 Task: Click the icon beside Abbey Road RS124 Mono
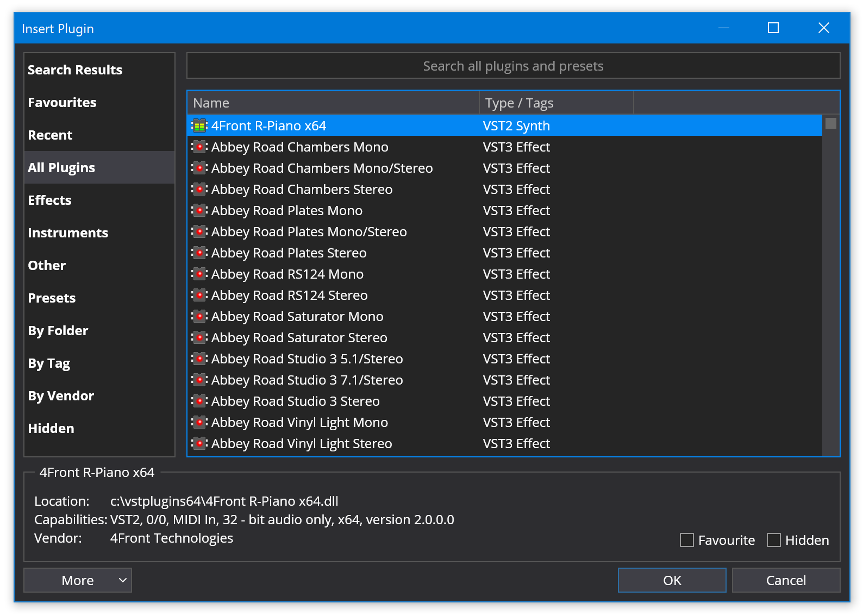tap(199, 274)
